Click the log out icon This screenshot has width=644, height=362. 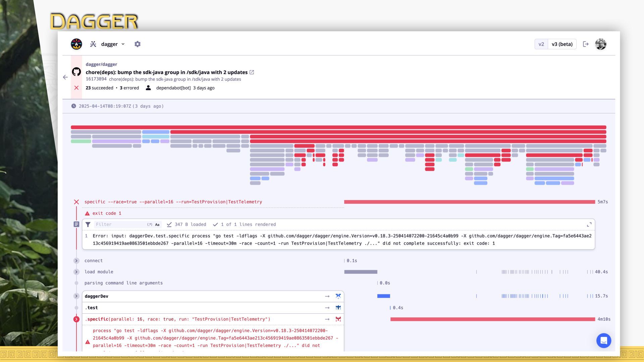[x=586, y=44]
